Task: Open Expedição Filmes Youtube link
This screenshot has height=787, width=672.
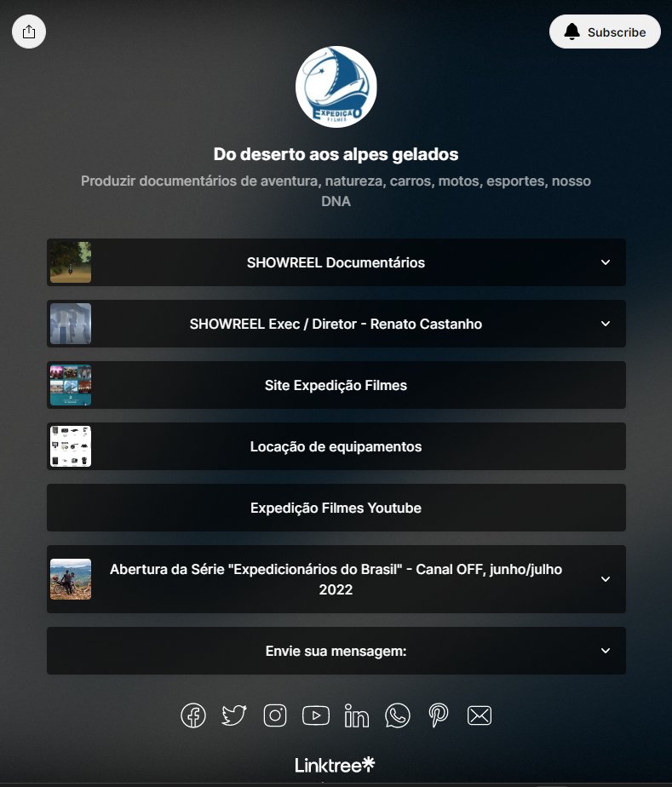Action: pyautogui.click(x=336, y=508)
